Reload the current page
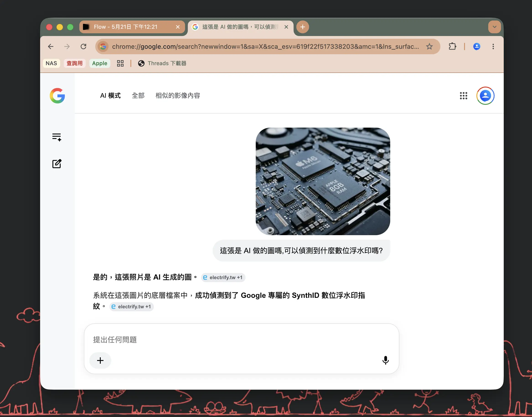The height and width of the screenshot is (417, 532). [x=83, y=46]
